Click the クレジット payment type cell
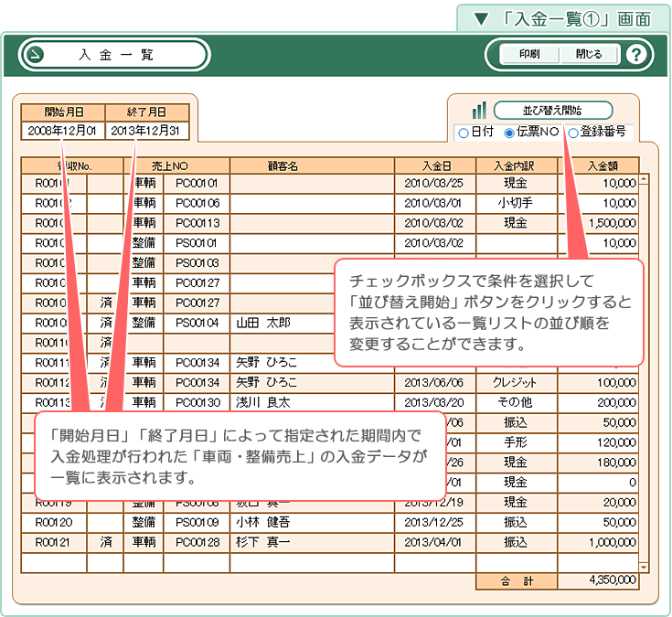Screen dimensions: 672x617 (517, 383)
